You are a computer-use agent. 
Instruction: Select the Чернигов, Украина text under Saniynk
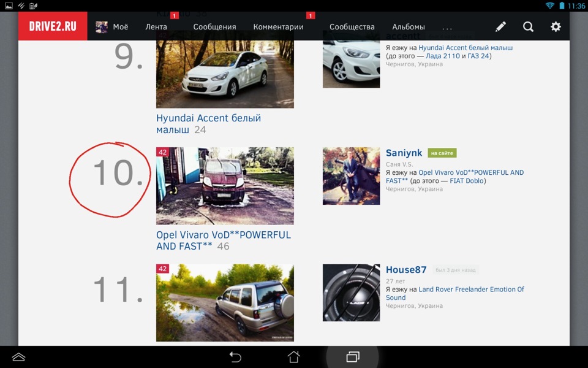point(414,189)
